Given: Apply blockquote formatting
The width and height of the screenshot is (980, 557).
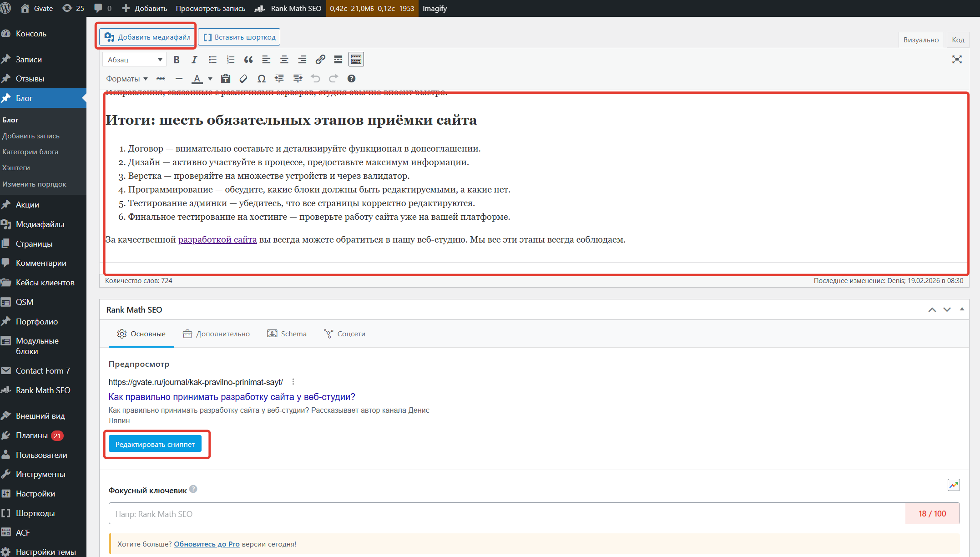Looking at the screenshot, I should pyautogui.click(x=248, y=60).
